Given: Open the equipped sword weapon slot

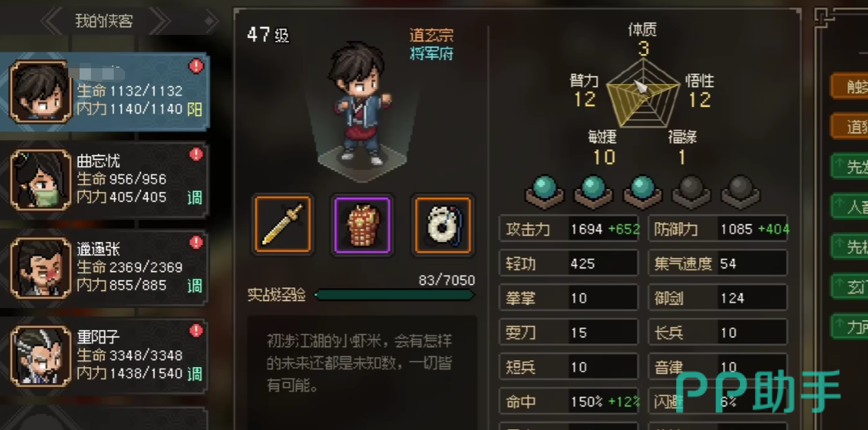Looking at the screenshot, I should pos(283,224).
